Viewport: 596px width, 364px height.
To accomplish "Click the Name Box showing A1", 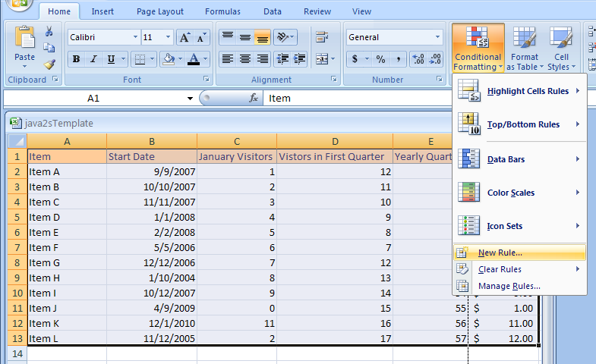I will coord(93,99).
